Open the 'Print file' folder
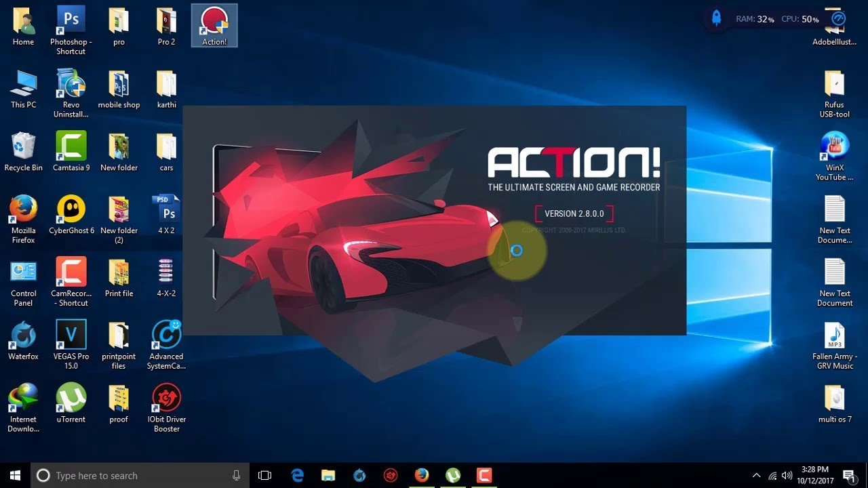868x488 pixels. pos(119,278)
